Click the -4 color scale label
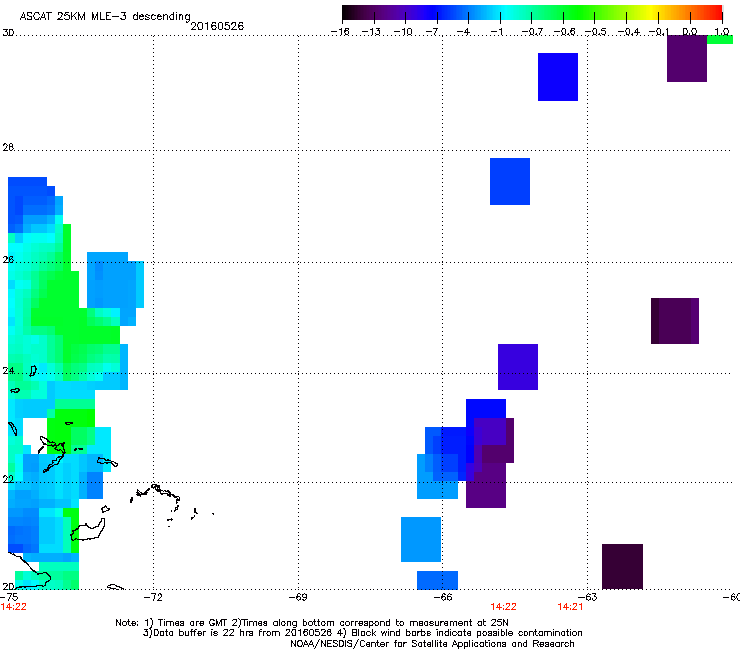Viewport: 740px width, 650px height. 463,32
